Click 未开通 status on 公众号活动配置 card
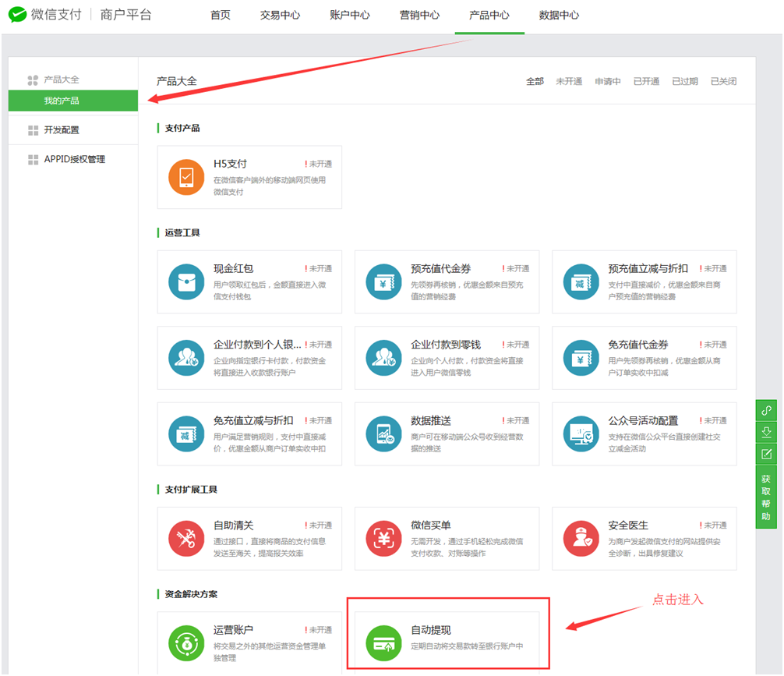 click(713, 421)
